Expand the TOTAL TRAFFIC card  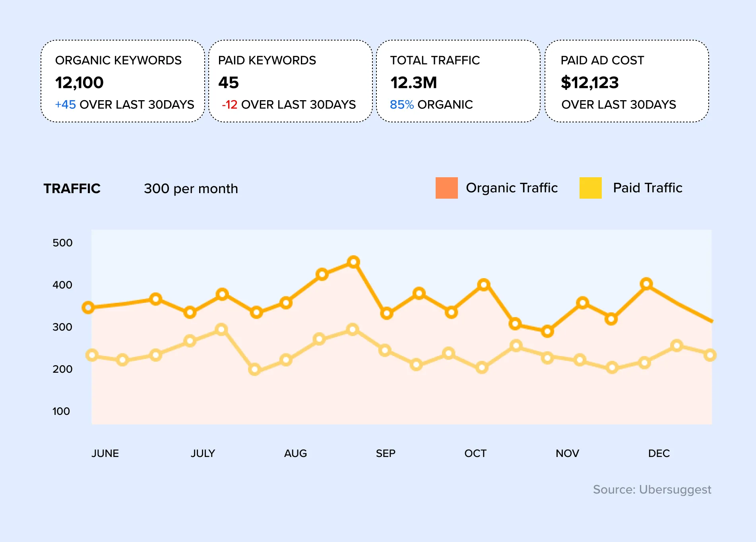coord(459,81)
